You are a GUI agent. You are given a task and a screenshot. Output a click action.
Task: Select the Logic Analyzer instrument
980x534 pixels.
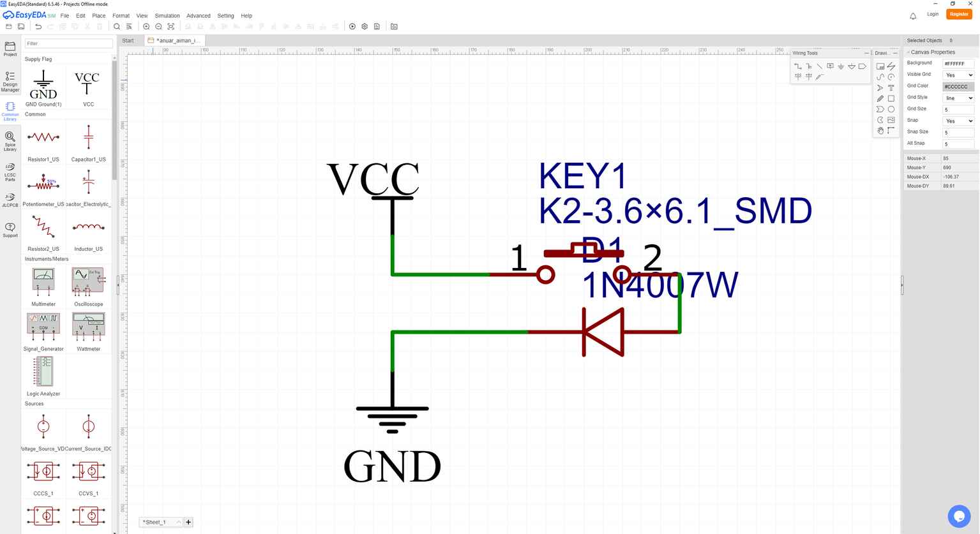coord(43,376)
